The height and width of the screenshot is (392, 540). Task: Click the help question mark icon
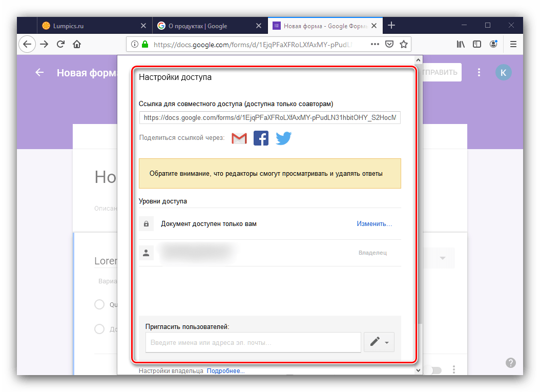511,362
